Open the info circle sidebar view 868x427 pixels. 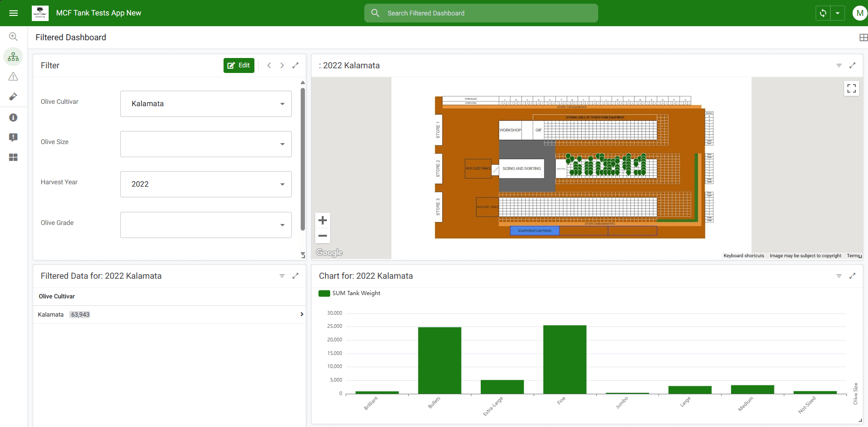14,117
